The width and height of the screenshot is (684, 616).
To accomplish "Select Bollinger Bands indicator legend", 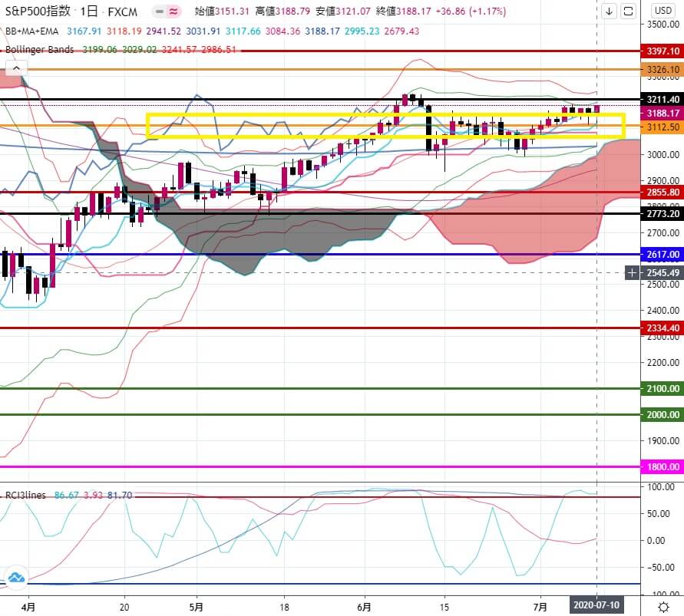I will point(40,49).
